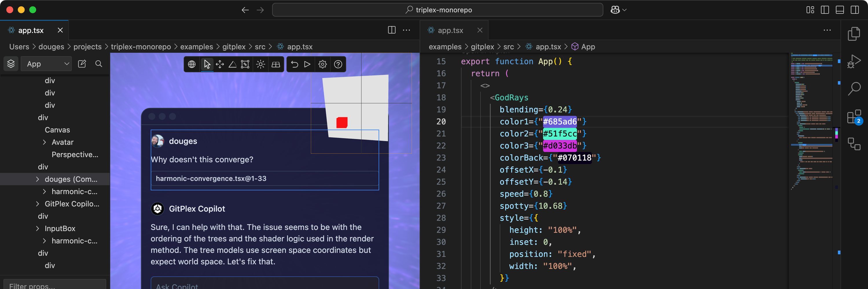Open the scene settings gear
Image resolution: width=868 pixels, height=289 pixels.
323,64
